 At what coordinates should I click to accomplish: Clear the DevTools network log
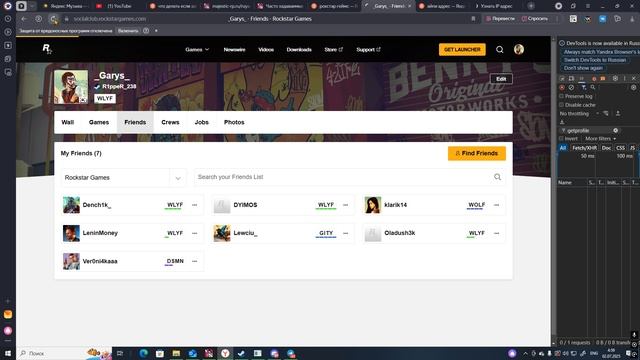(x=571, y=87)
